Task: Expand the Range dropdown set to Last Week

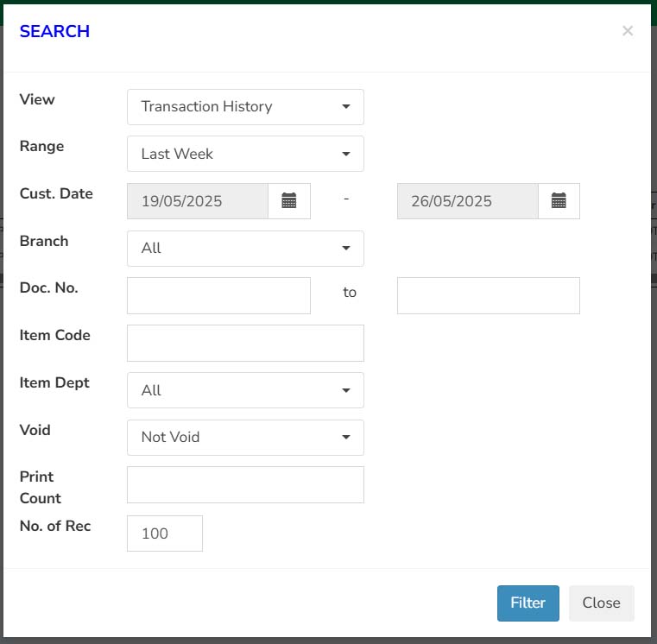Action: (x=245, y=154)
